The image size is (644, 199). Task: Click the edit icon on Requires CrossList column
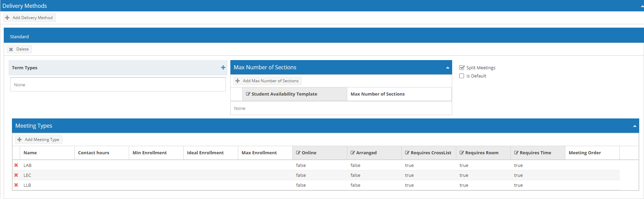pyautogui.click(x=407, y=153)
